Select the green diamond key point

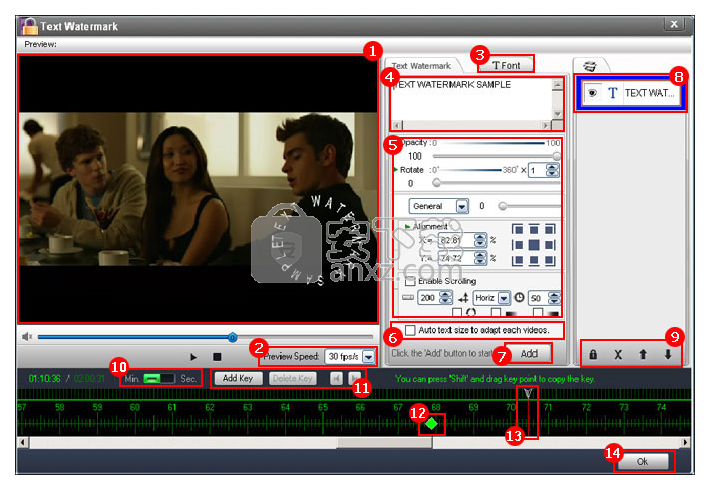(x=431, y=424)
